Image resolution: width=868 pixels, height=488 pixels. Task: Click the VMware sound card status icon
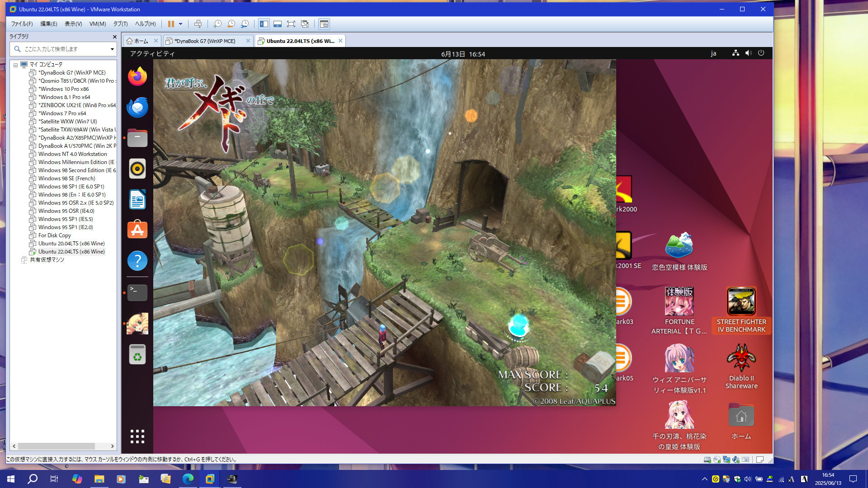(736, 460)
